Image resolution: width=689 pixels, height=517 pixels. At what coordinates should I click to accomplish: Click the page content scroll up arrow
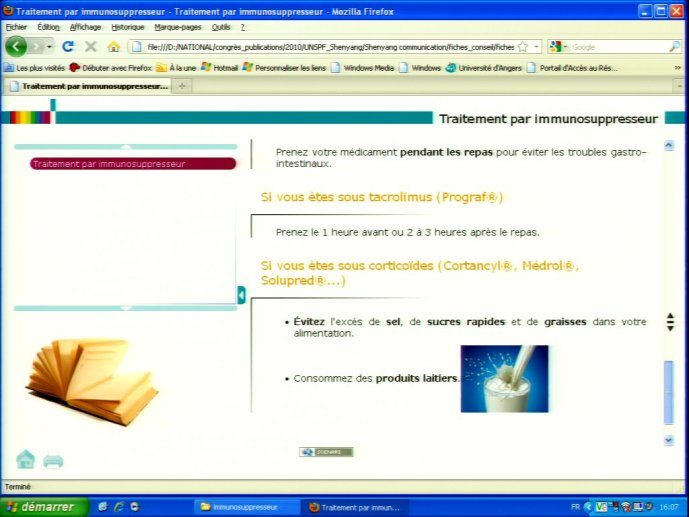click(x=669, y=145)
